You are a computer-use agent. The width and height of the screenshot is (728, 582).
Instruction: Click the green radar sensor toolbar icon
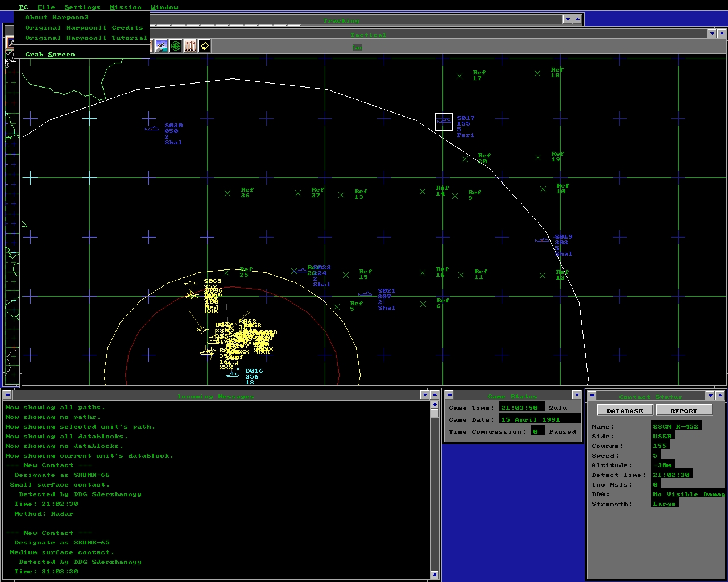176,46
